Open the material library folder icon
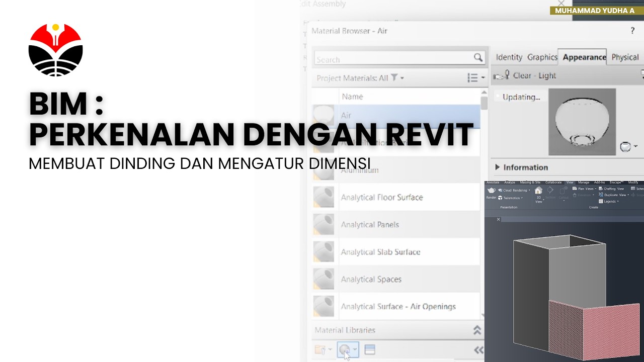 (x=319, y=350)
